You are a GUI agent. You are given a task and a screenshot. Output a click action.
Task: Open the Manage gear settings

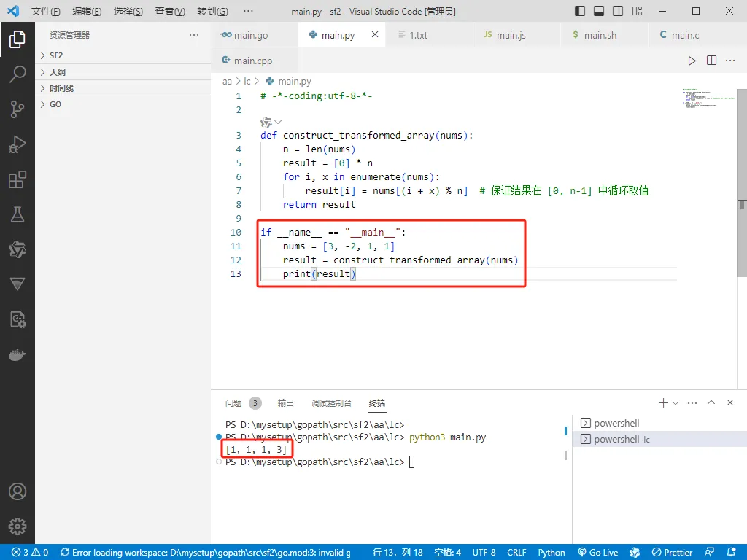pos(18,526)
